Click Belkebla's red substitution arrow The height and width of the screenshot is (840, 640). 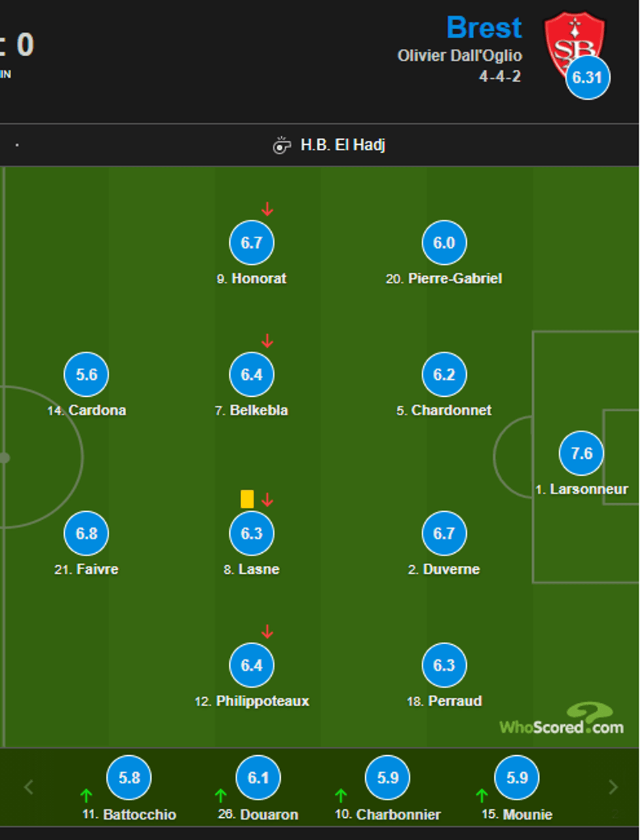(267, 341)
